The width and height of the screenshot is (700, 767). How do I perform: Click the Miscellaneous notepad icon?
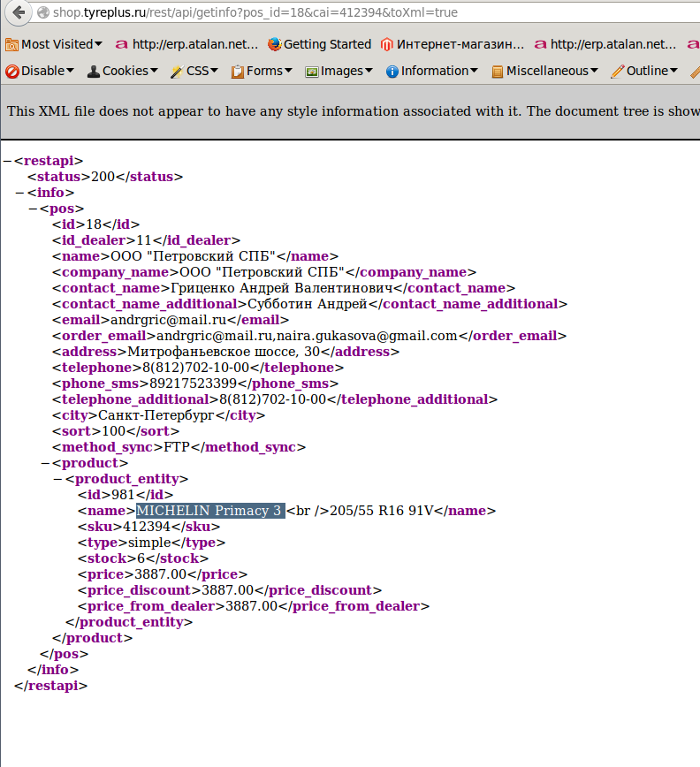497,72
